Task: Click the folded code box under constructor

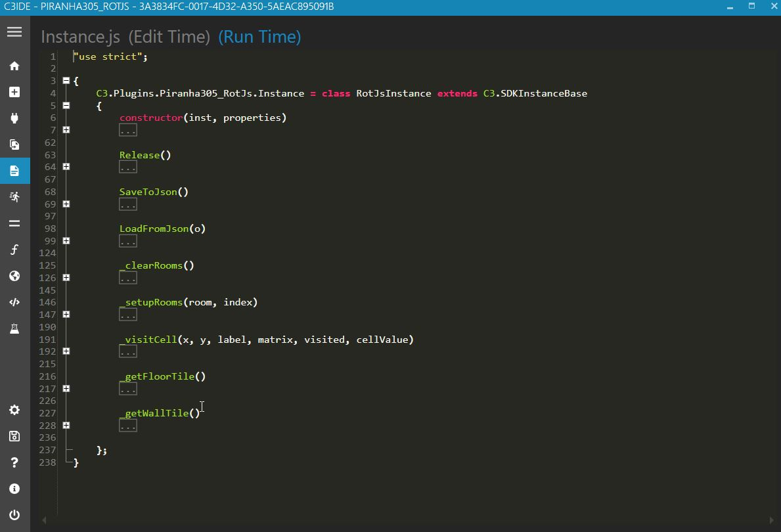Action: (128, 131)
